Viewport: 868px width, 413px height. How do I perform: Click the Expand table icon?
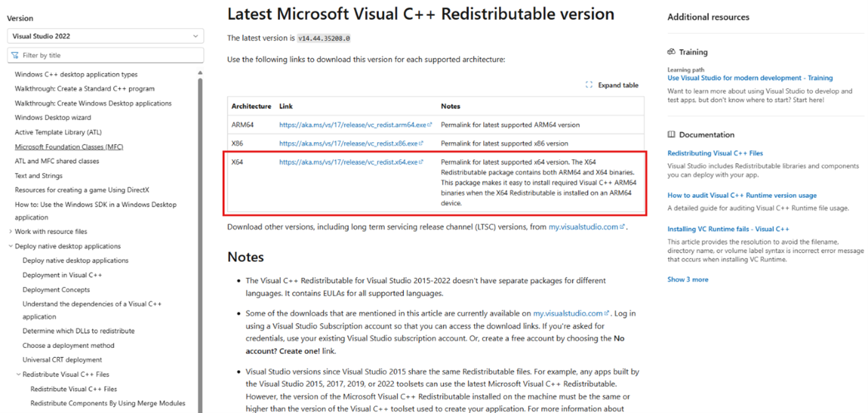tap(589, 85)
